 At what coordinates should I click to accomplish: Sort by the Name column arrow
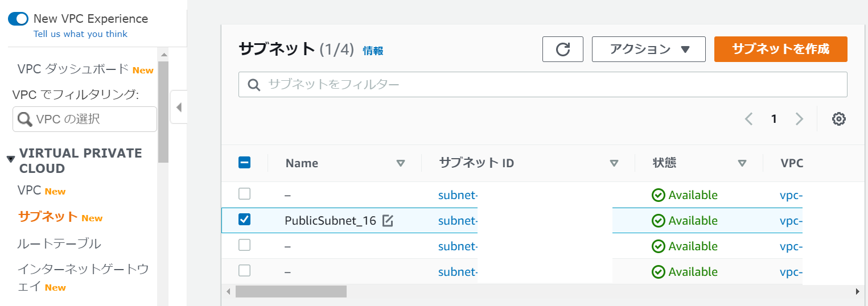coord(400,163)
